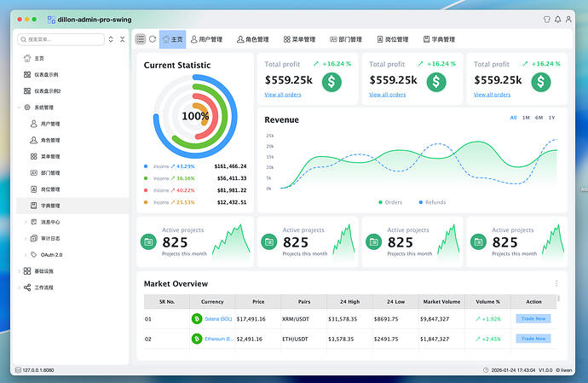
Task: Toggle the Refunds legend in Revenue chart
Action: point(432,202)
